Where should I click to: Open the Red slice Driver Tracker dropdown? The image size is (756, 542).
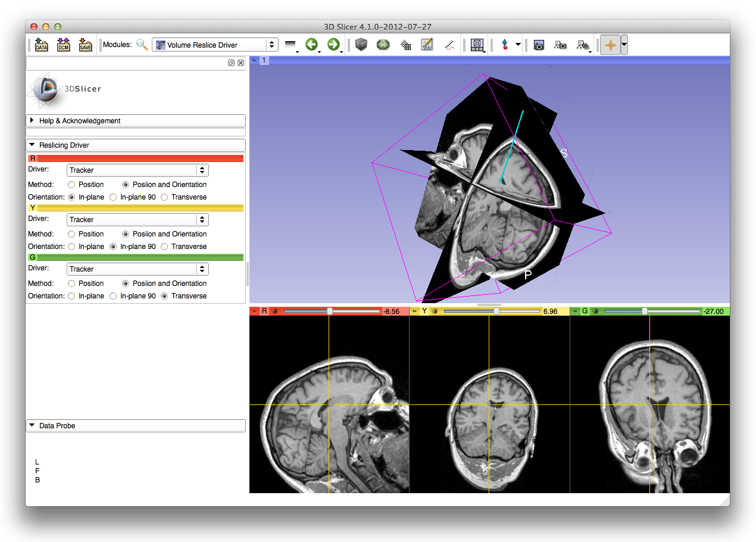tap(137, 170)
